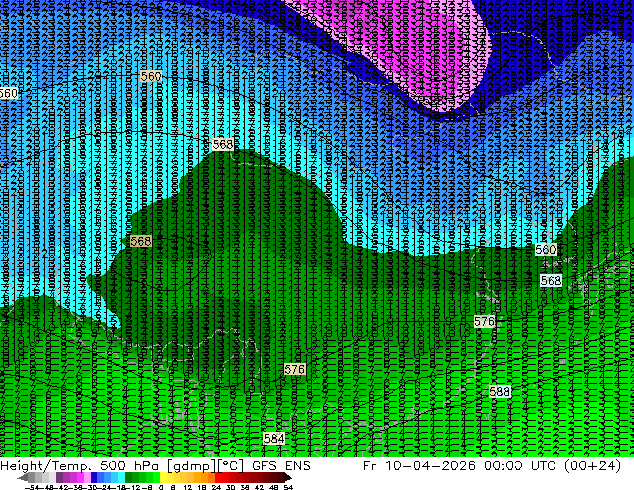Click the '00:00 UTC' time text

click(519, 466)
